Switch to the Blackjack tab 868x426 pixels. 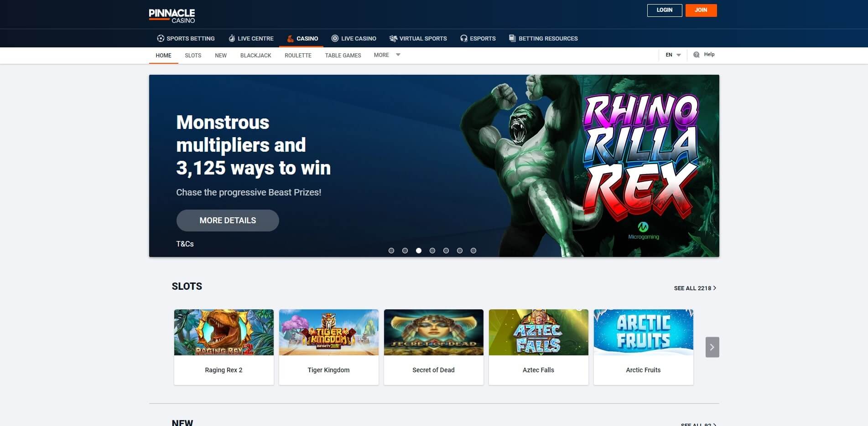(255, 56)
